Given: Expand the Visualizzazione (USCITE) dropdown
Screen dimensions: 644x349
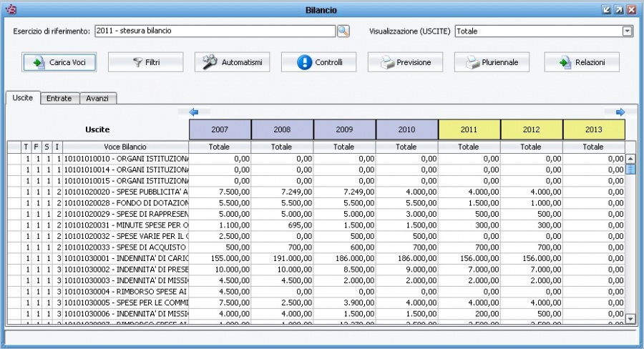Looking at the screenshot, I should (x=628, y=31).
